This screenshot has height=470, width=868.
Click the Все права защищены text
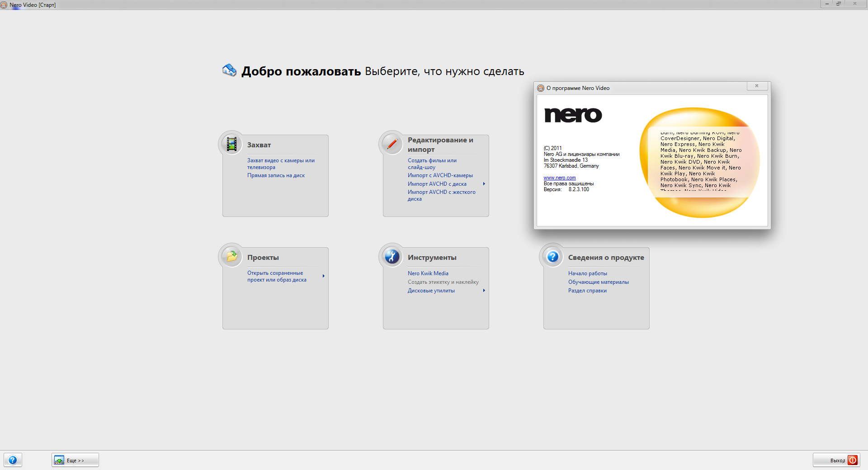569,183
